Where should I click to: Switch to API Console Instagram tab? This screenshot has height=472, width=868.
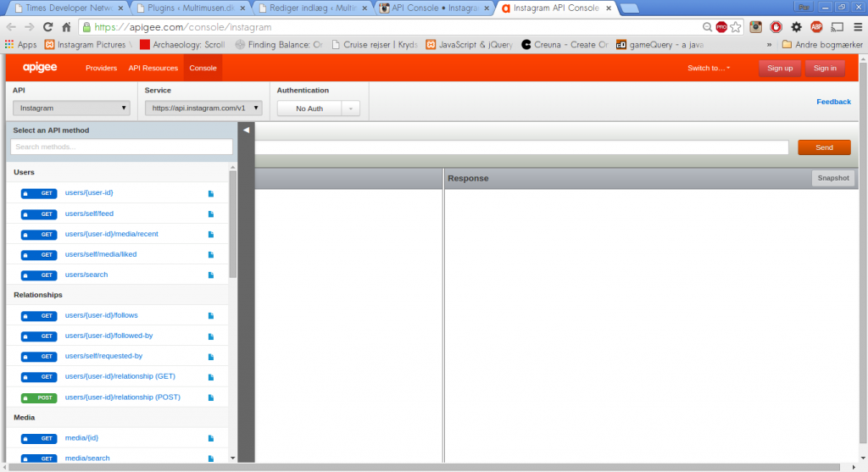tap(434, 8)
